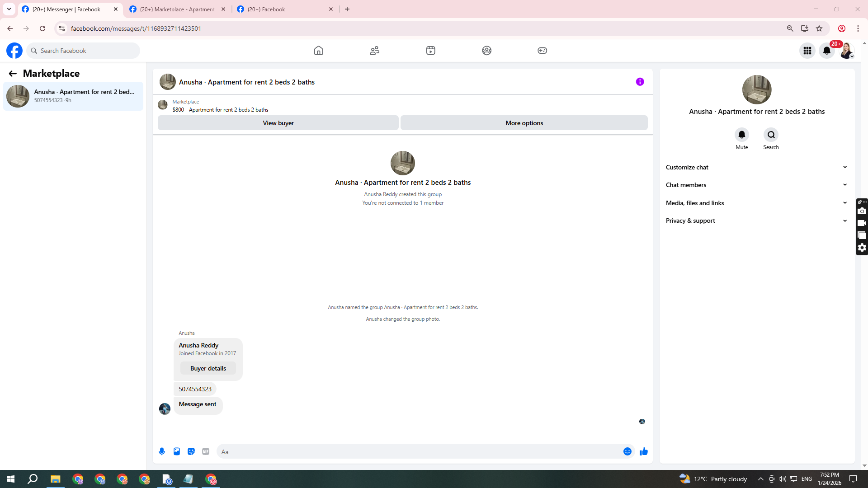Viewport: 868px width, 488px height.
Task: Switch to Marketplace Apartment browser tab
Action: tap(177, 9)
